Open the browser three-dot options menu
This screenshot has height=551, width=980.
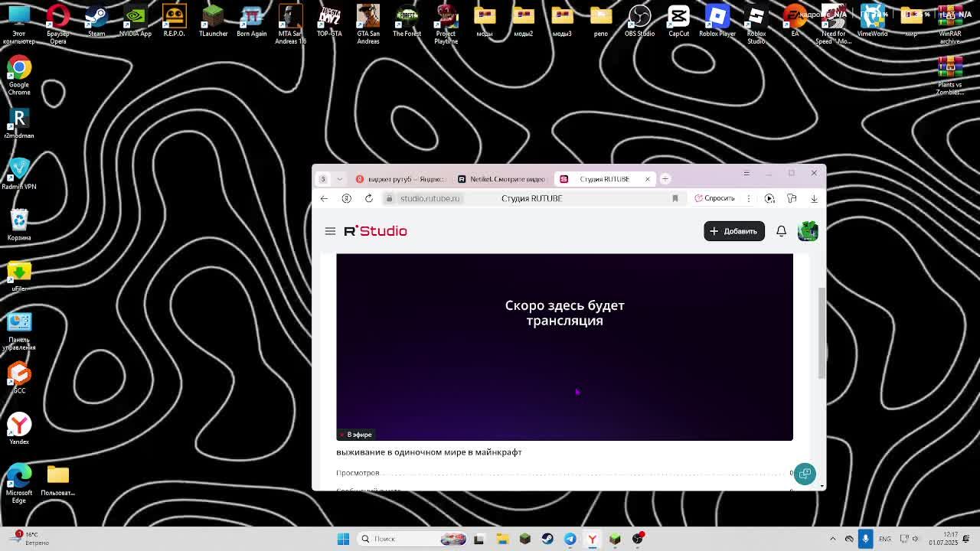tap(749, 198)
